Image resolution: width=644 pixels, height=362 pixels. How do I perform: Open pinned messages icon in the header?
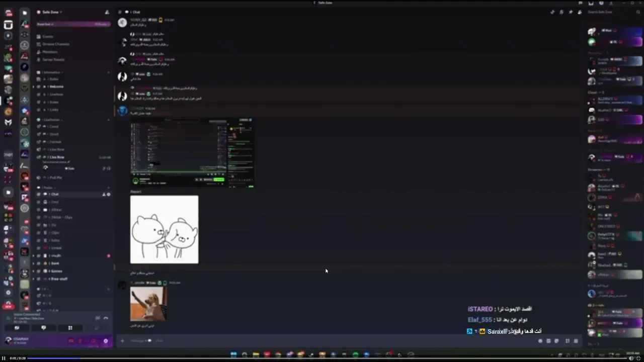coord(571,12)
